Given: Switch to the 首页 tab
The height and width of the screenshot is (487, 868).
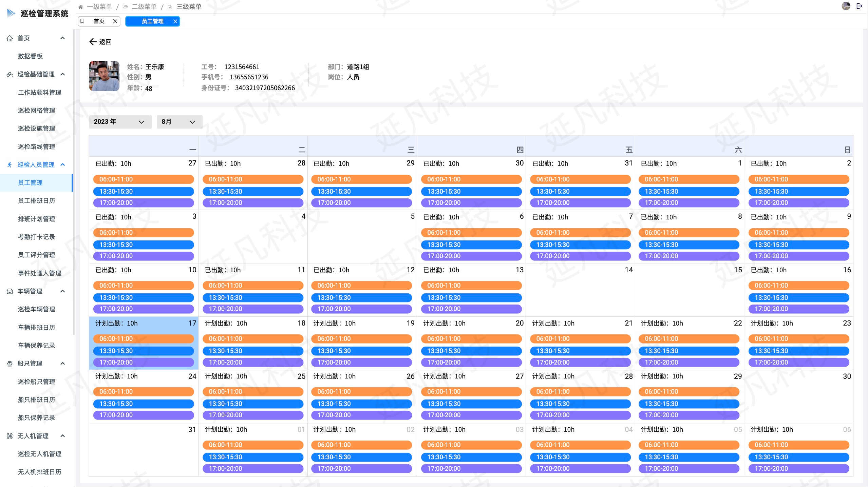Looking at the screenshot, I should [99, 21].
